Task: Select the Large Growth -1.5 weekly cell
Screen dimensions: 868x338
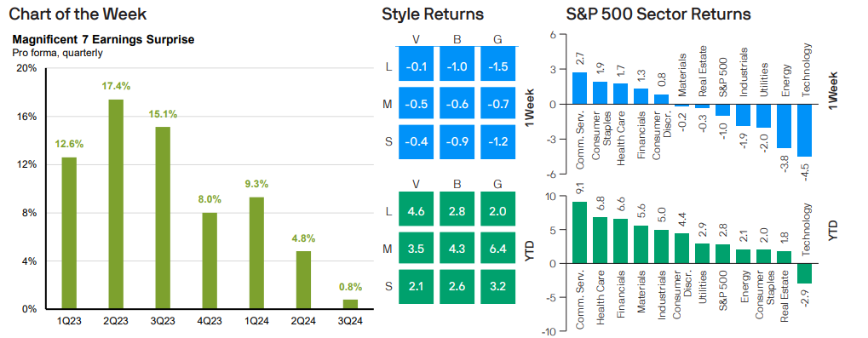Action: 498,67
